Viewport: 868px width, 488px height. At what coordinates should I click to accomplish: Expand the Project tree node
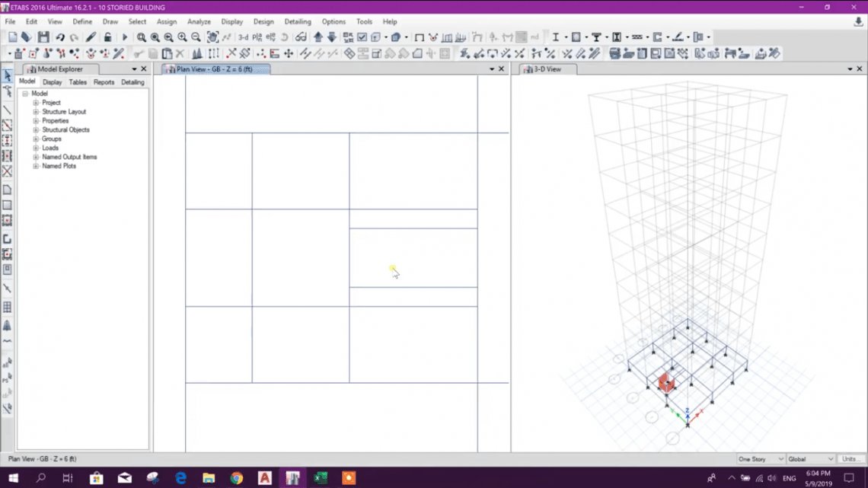[x=36, y=103]
